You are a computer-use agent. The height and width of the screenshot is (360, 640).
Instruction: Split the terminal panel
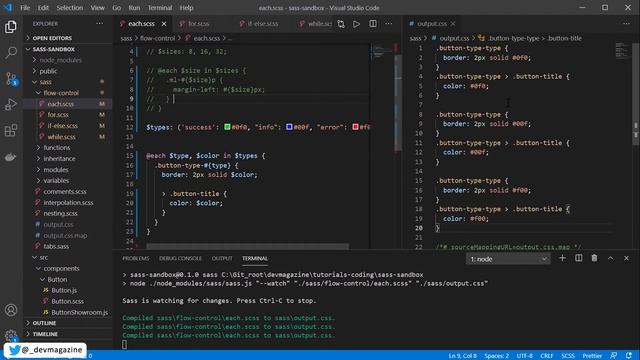tap(578, 258)
